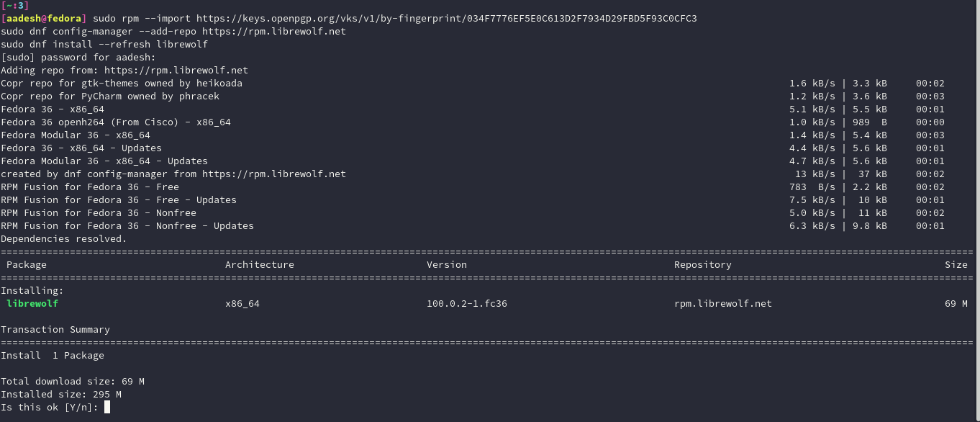Click the 'Repository' column header

pyautogui.click(x=703, y=265)
